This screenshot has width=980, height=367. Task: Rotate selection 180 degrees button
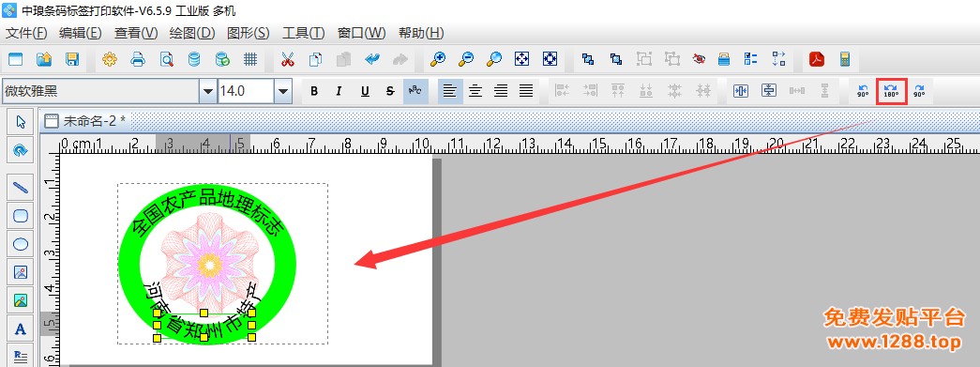[891, 91]
